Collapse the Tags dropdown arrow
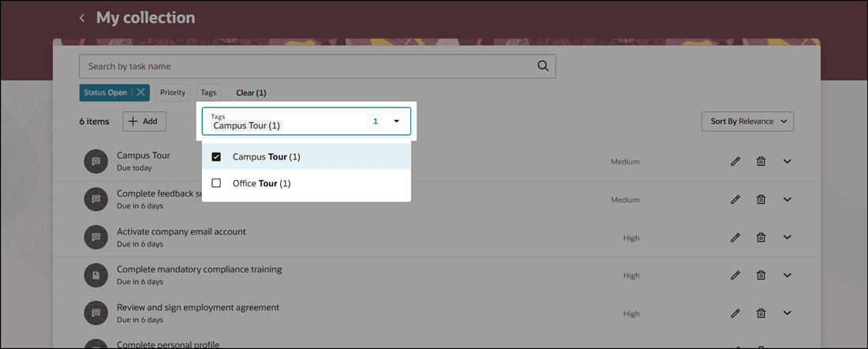The height and width of the screenshot is (349, 868). click(396, 122)
